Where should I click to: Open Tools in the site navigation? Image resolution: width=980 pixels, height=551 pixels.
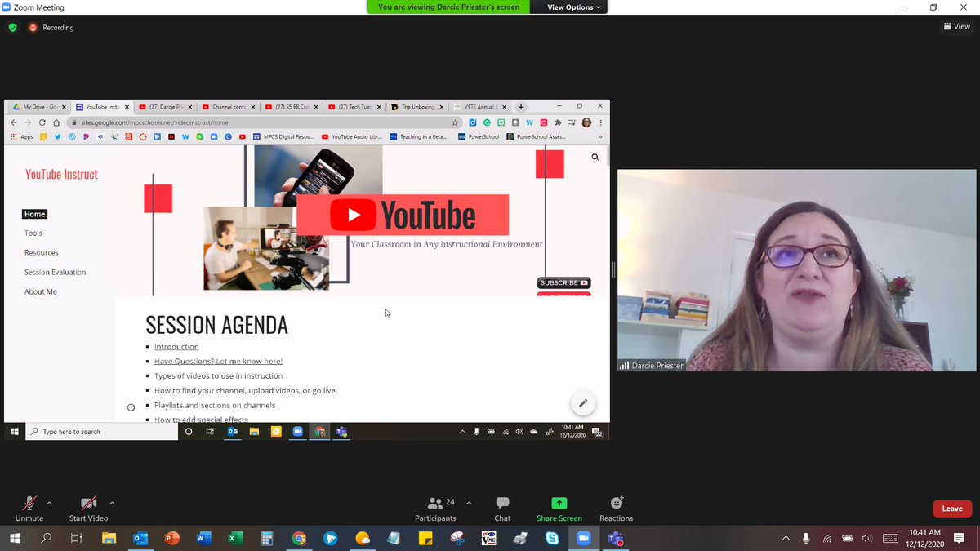33,233
